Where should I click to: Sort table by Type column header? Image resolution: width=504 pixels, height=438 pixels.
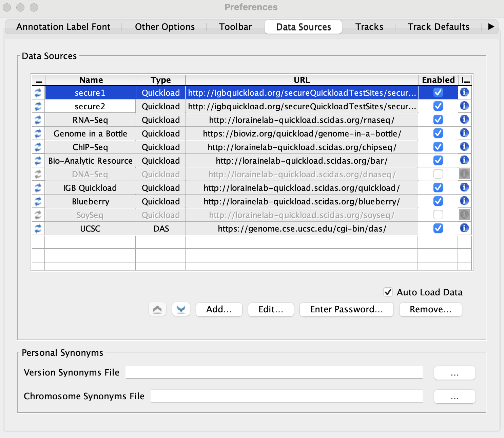tap(161, 80)
